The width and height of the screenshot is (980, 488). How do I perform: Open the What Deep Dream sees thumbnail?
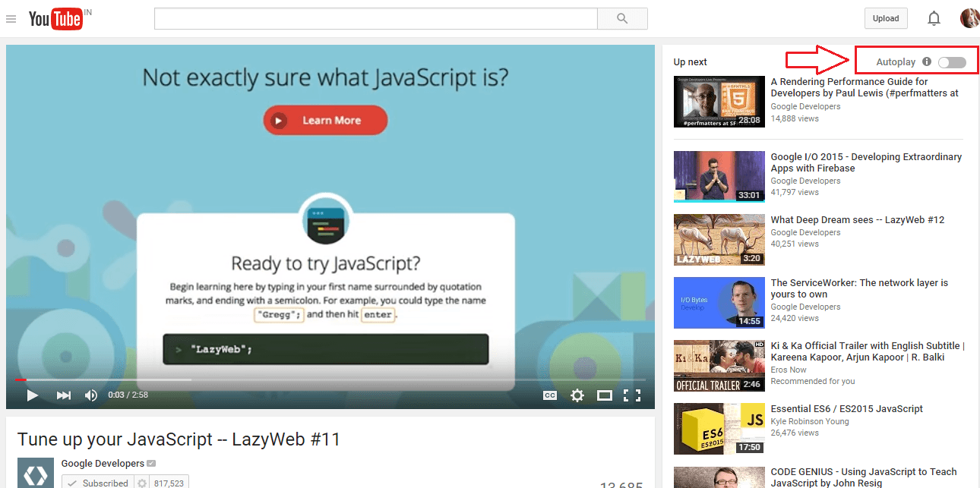(x=719, y=240)
